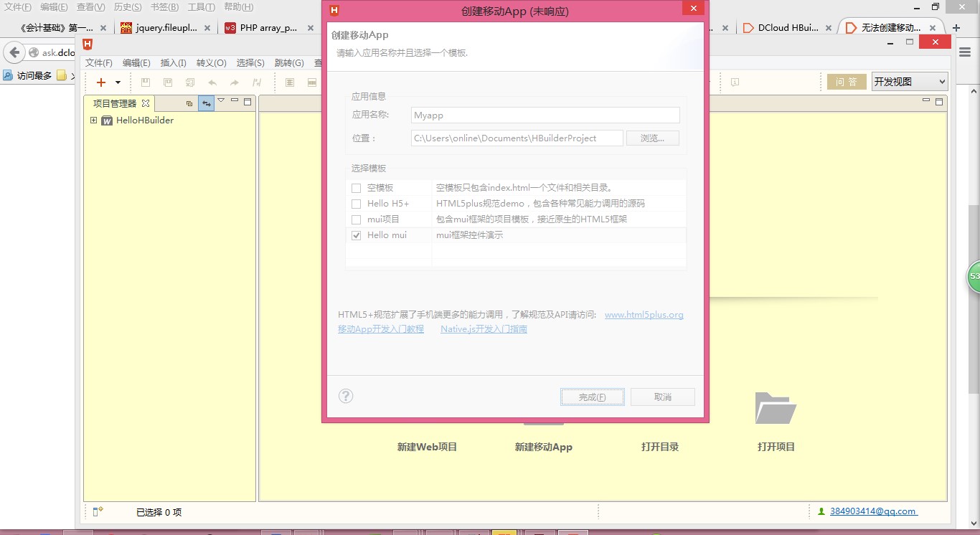Click the 位置 path input field
This screenshot has width=980, height=535.
click(x=517, y=138)
